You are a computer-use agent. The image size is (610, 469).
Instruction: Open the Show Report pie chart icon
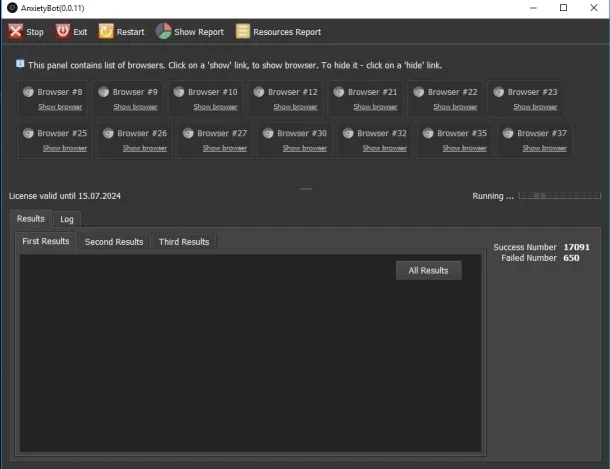tap(163, 31)
